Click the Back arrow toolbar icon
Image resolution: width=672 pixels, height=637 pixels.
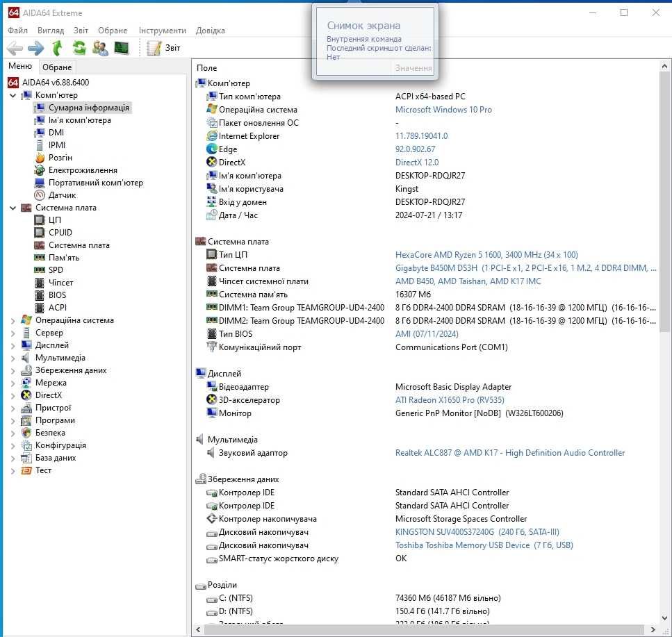pyautogui.click(x=15, y=48)
